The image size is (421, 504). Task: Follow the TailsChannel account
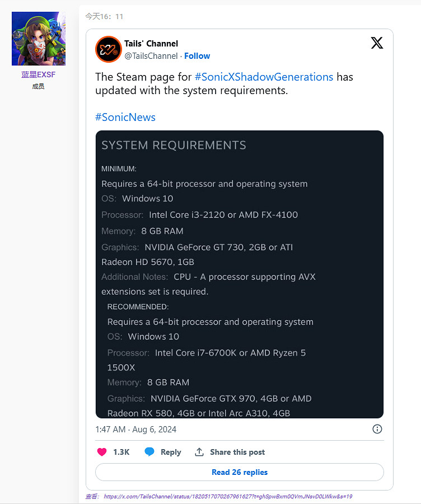coord(197,56)
